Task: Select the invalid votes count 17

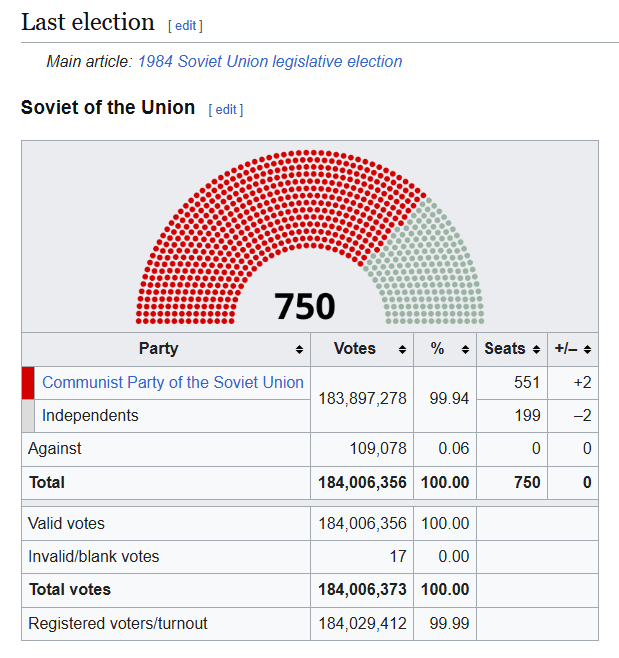Action: point(398,556)
